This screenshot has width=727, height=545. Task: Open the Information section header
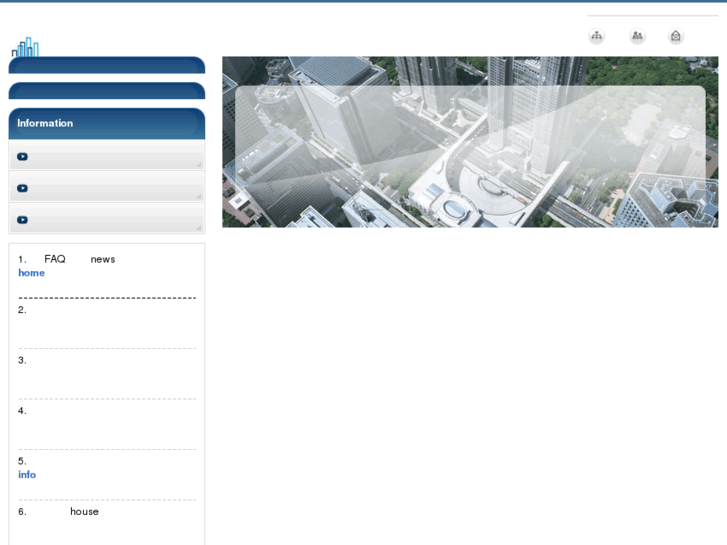point(107,123)
